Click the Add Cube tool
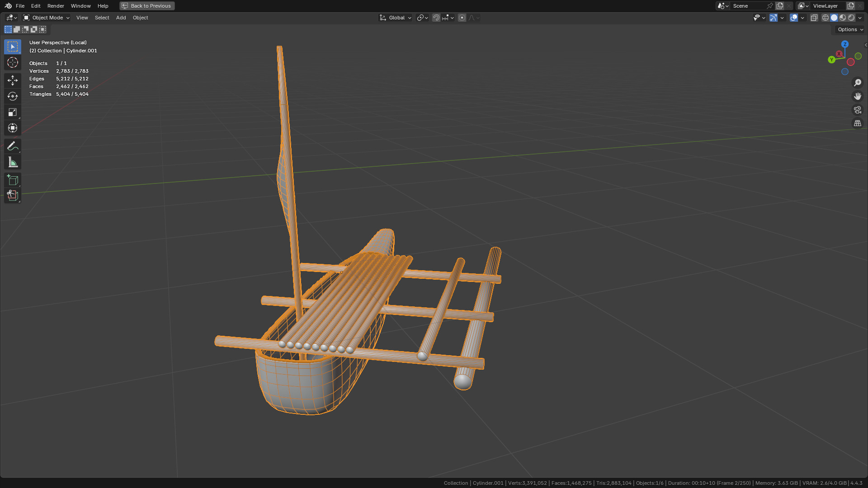 coord(13,180)
